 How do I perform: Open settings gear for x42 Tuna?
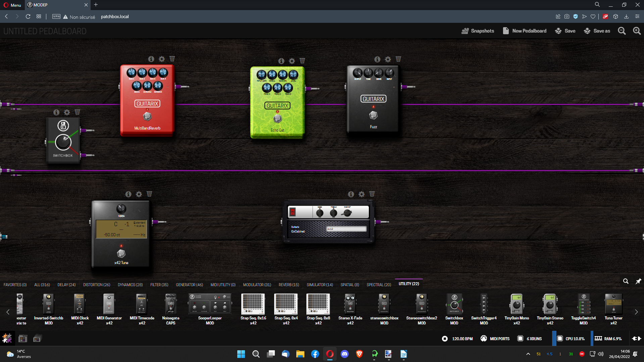coord(139,194)
